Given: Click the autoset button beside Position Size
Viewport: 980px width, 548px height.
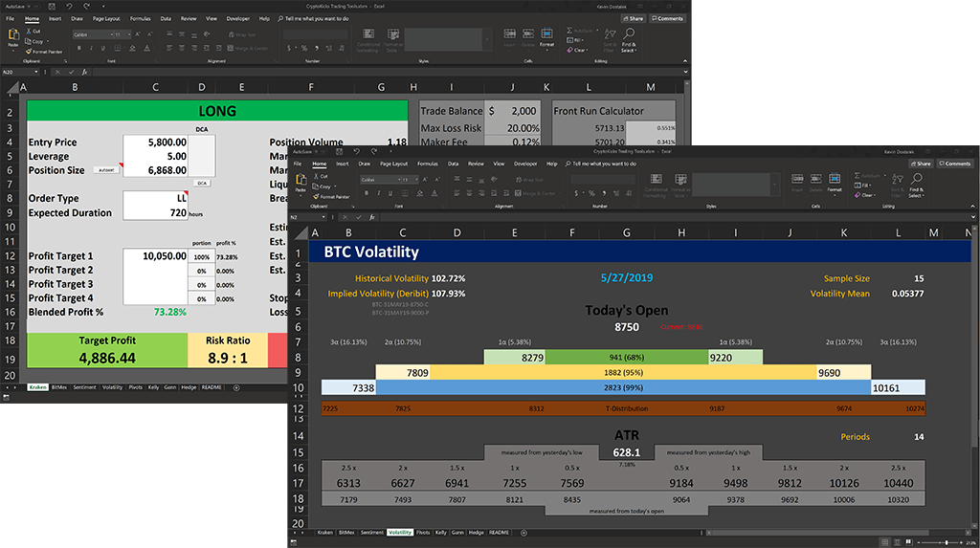Looking at the screenshot, I should click(x=106, y=170).
